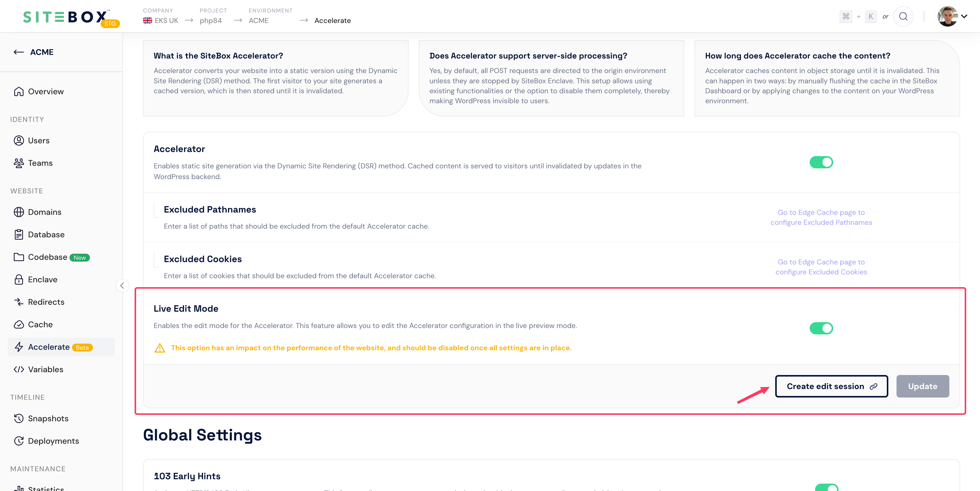Click Accelerate in the breadcrumb

coord(332,20)
